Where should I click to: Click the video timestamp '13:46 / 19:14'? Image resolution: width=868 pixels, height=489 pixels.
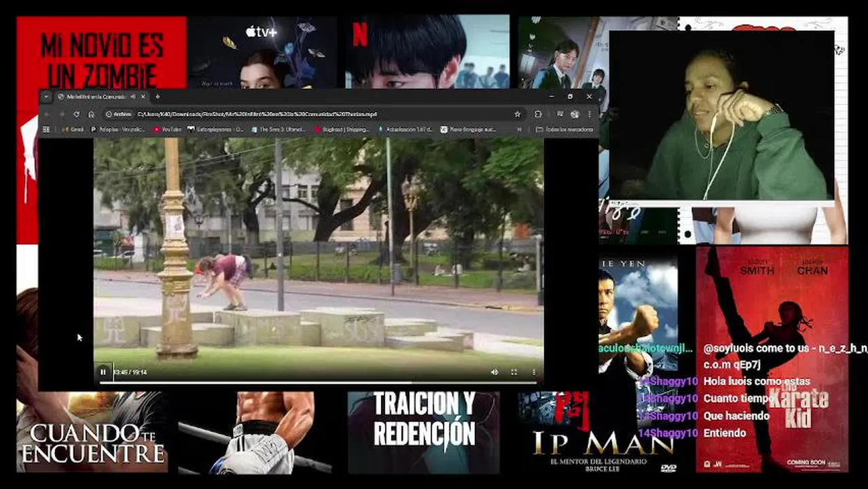(x=130, y=372)
